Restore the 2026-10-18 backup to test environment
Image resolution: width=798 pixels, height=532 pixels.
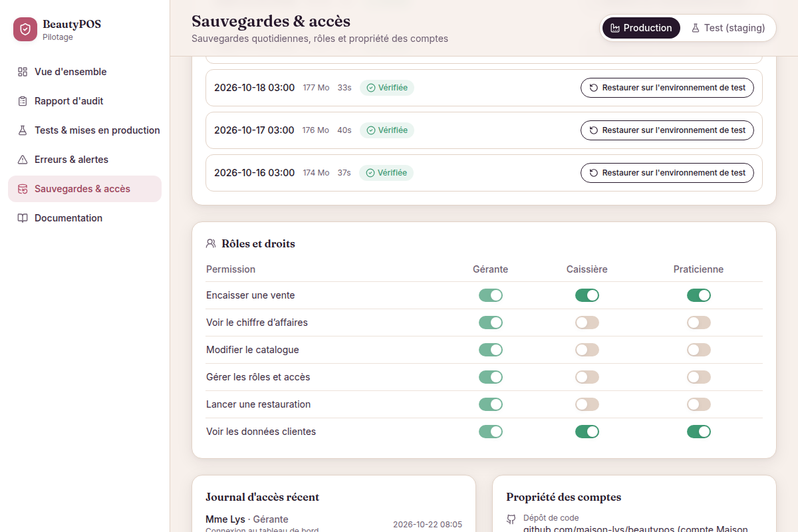(x=667, y=88)
